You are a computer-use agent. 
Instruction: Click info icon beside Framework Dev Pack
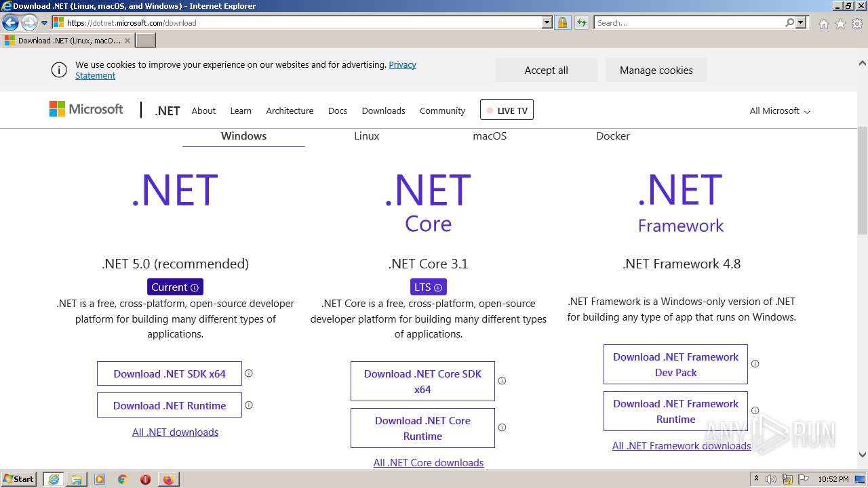tap(755, 363)
